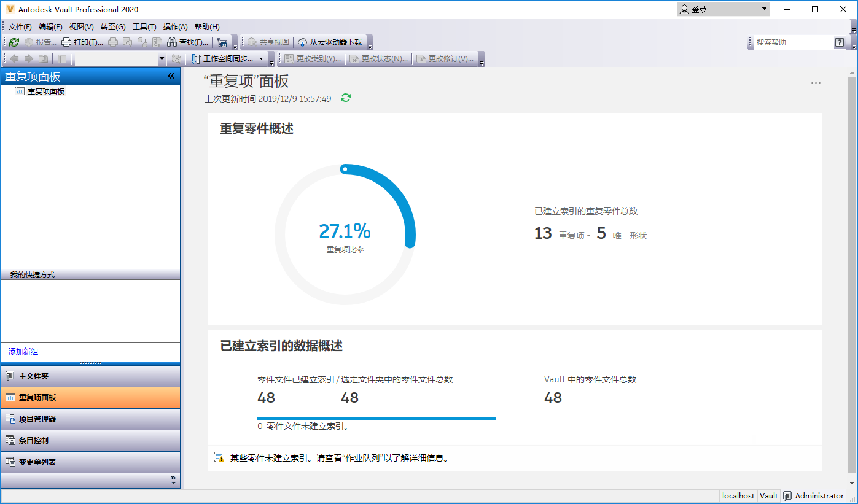Click the 更改修订(V)... button
This screenshot has height=504, width=858.
445,59
